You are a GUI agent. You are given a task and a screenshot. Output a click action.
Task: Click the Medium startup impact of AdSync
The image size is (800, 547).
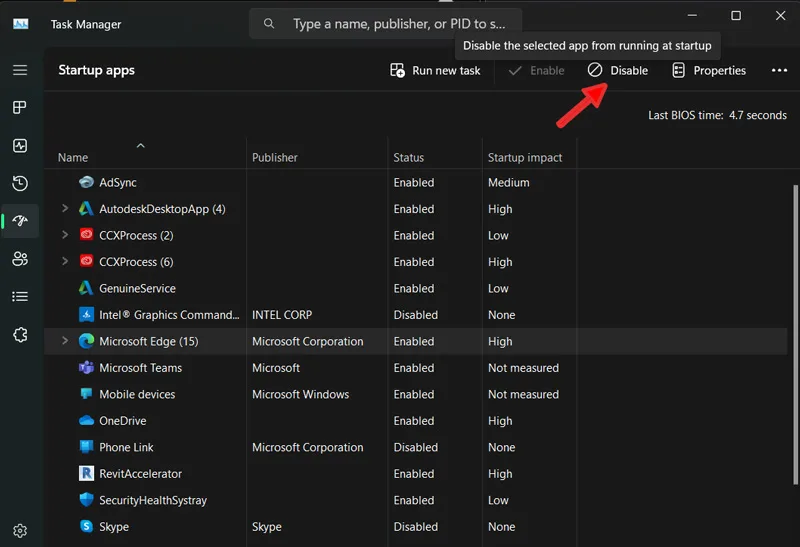pos(508,183)
